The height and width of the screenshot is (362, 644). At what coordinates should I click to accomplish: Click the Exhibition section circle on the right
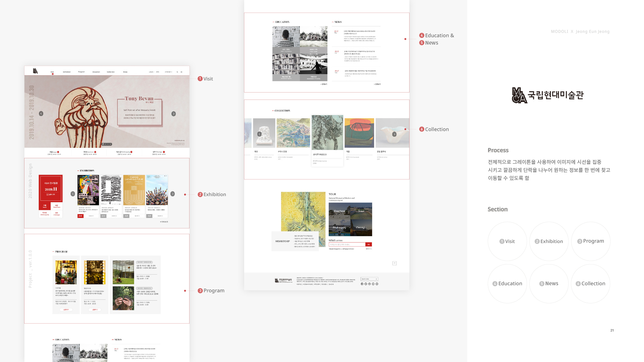549,241
